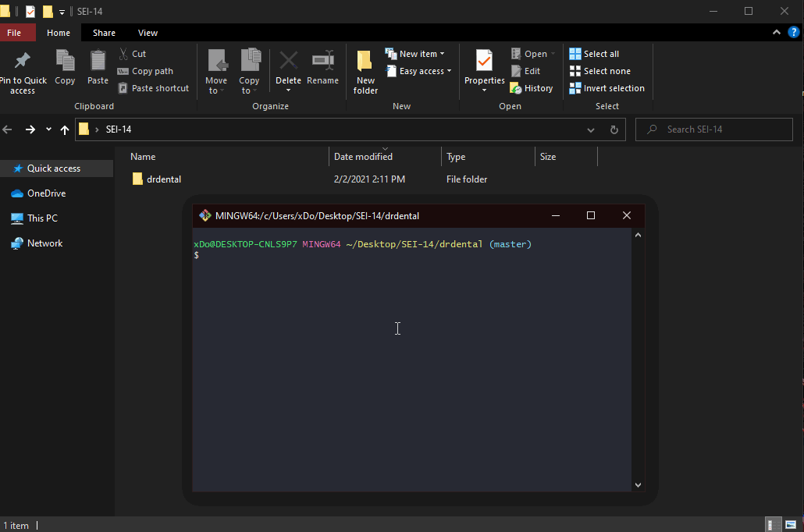Create a New folder from the ribbon

pyautogui.click(x=365, y=72)
